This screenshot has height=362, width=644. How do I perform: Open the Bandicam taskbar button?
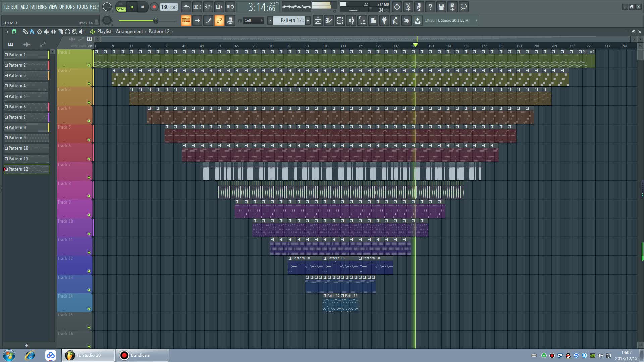coord(142,355)
